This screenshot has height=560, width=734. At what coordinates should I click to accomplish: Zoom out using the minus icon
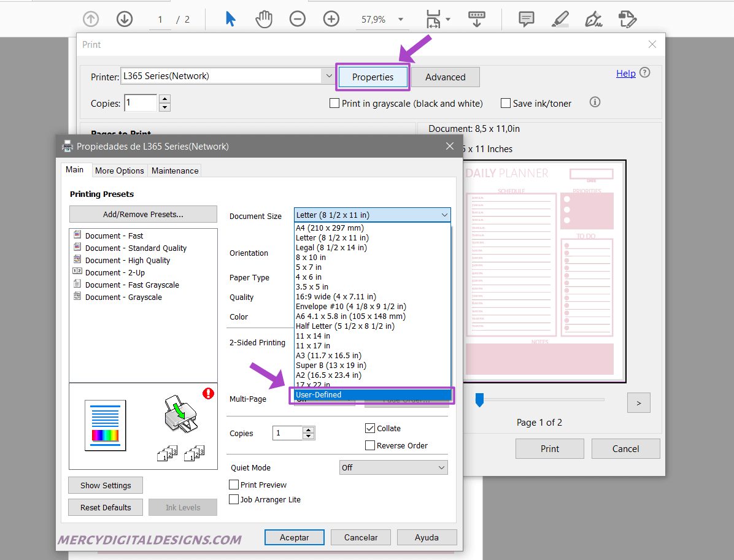pyautogui.click(x=297, y=18)
